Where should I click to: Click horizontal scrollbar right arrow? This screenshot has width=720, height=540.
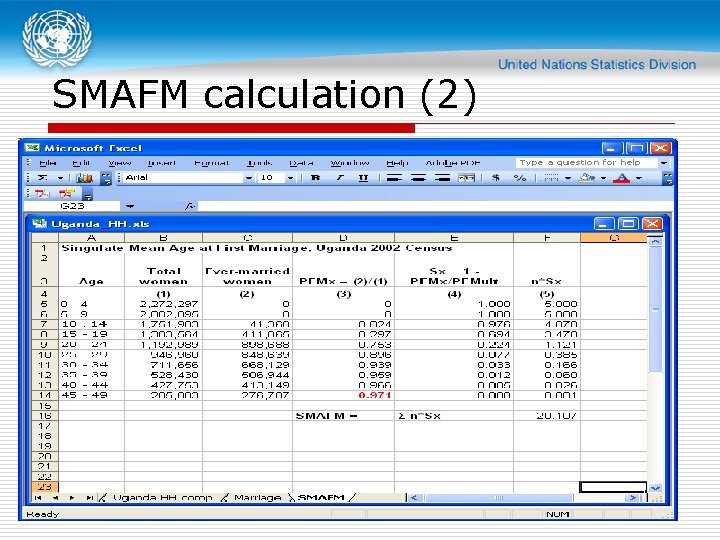634,498
